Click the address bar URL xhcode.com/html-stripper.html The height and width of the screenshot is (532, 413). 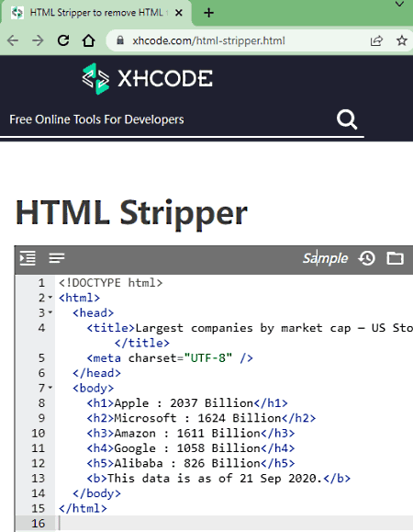pos(208,40)
